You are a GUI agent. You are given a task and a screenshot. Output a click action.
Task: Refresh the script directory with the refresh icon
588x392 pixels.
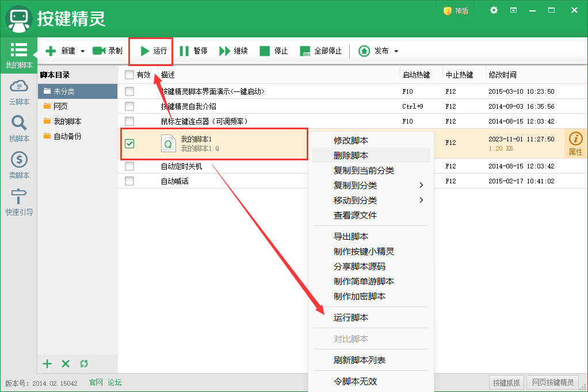pyautogui.click(x=84, y=363)
